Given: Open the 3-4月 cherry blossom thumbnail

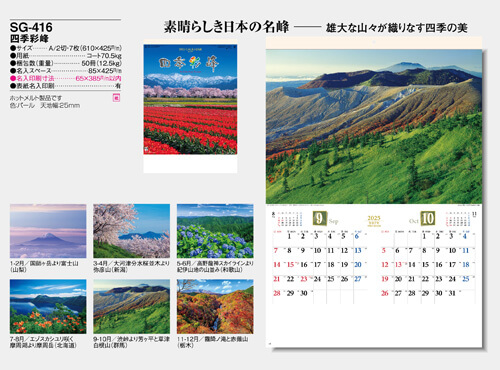Looking at the screenshot, I should (131, 231).
